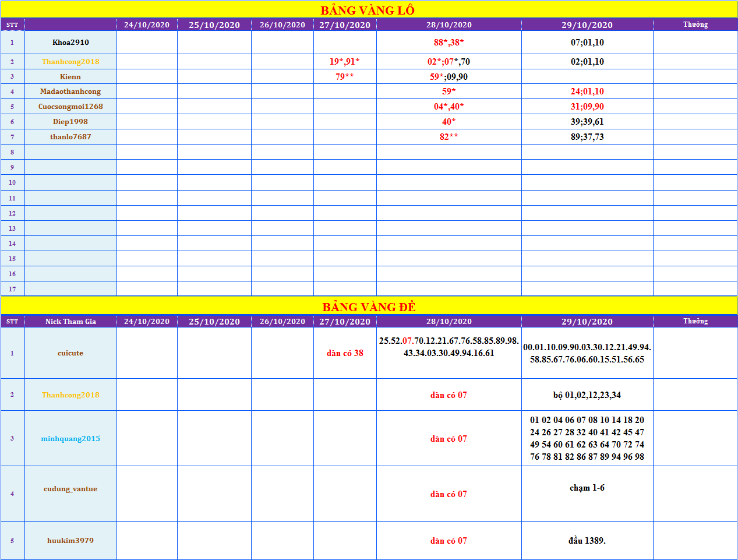Select the '19*,91*' cell
738x560 pixels.
click(345, 62)
